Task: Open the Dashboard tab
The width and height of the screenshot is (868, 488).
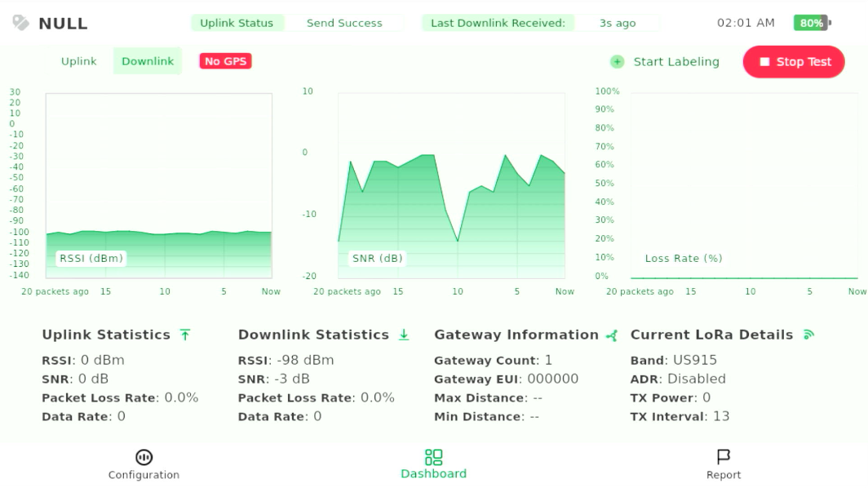Action: (433, 464)
